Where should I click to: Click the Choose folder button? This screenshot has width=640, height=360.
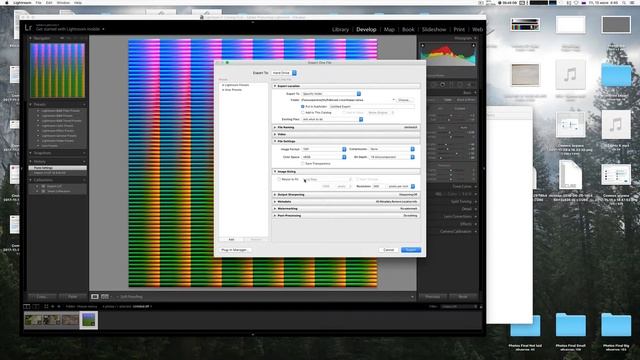404,100
